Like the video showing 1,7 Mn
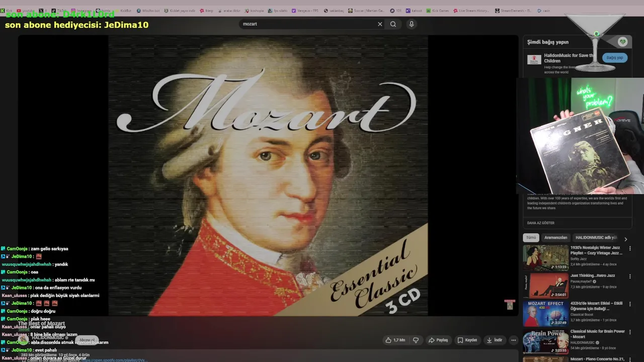644x362 pixels. (x=395, y=340)
